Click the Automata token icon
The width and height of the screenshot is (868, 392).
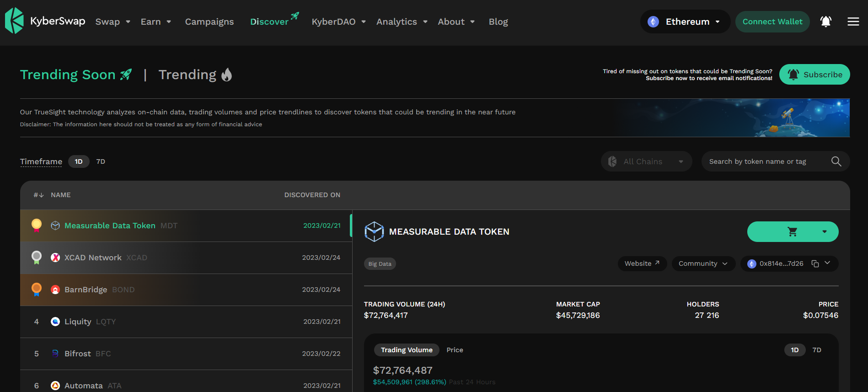pos(55,386)
